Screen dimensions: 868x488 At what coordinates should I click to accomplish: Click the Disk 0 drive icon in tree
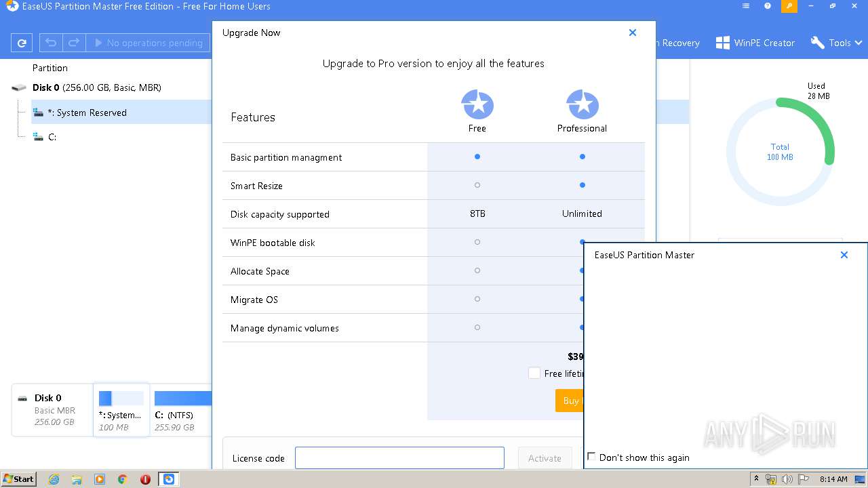point(20,87)
